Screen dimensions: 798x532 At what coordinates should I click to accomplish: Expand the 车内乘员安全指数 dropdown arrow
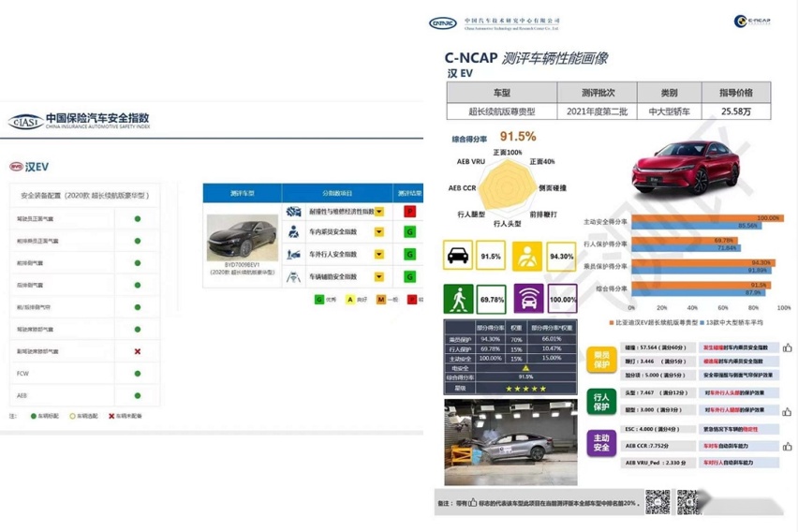[x=379, y=232]
